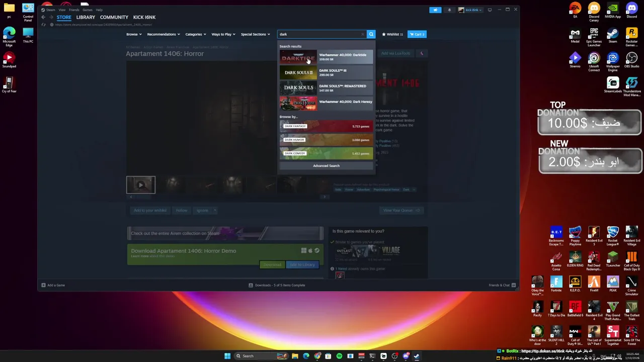Viewport: 644px width, 362px height.
Task: Open Control Panel desktop icon
Action: [28, 13]
